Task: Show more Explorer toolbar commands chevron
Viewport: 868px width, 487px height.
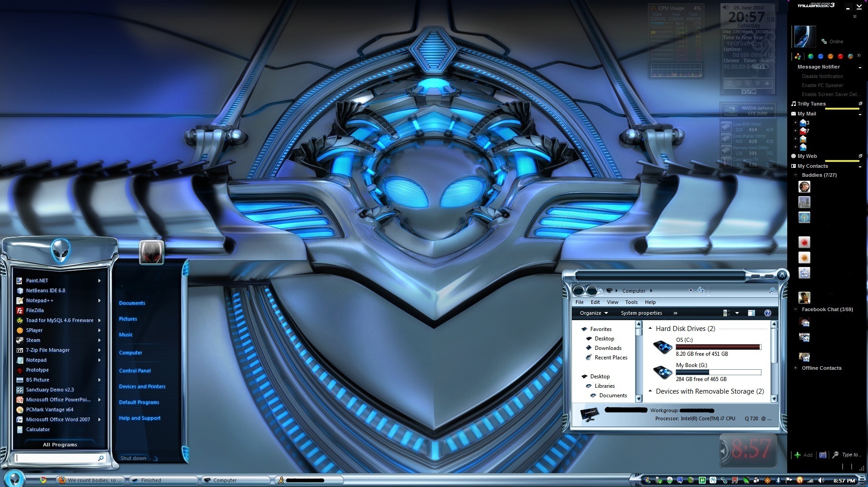Action: click(x=675, y=313)
